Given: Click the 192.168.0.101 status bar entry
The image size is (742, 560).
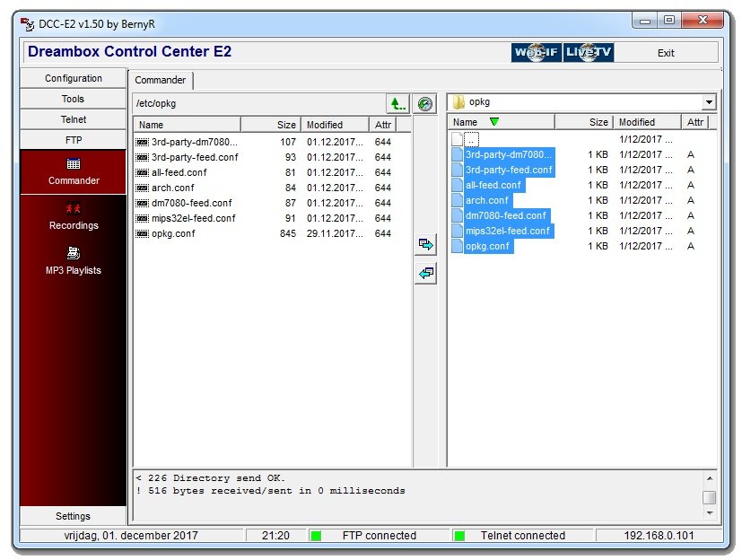Looking at the screenshot, I should pyautogui.click(x=659, y=536).
